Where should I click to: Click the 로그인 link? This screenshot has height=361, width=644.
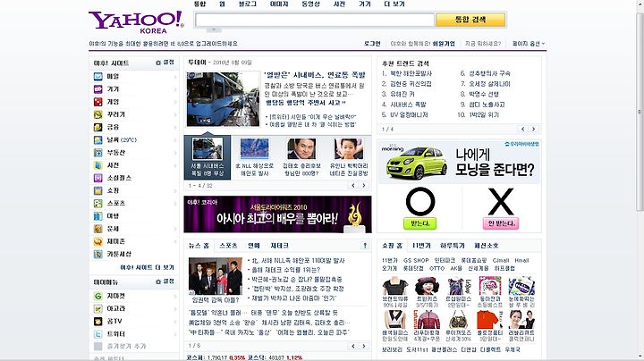point(372,44)
